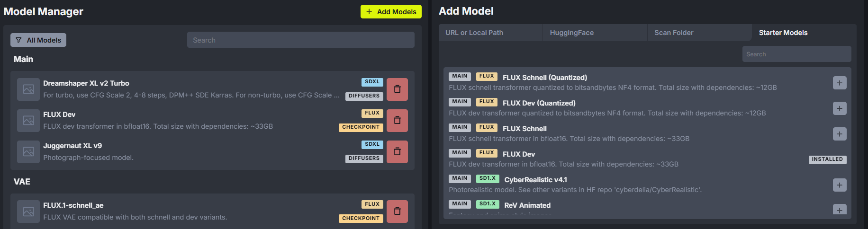868x229 pixels.
Task: Add the FLUX Schnell starter model
Action: 840,134
